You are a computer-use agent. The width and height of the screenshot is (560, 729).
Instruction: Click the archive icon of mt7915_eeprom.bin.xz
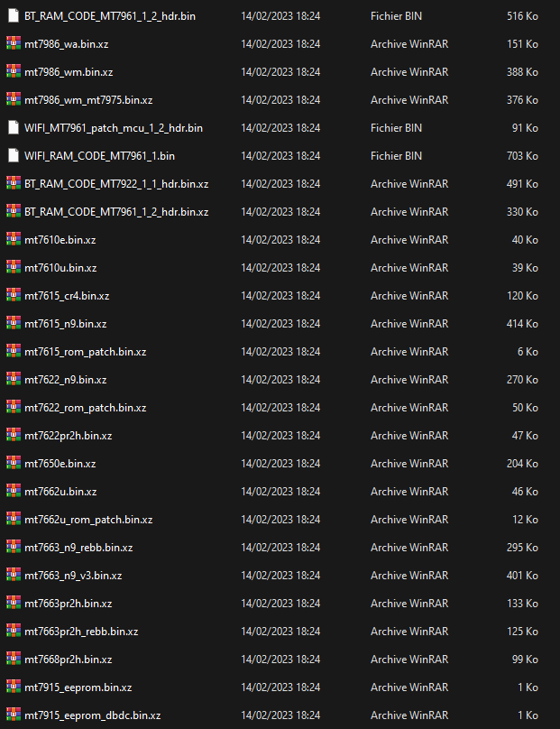13,687
